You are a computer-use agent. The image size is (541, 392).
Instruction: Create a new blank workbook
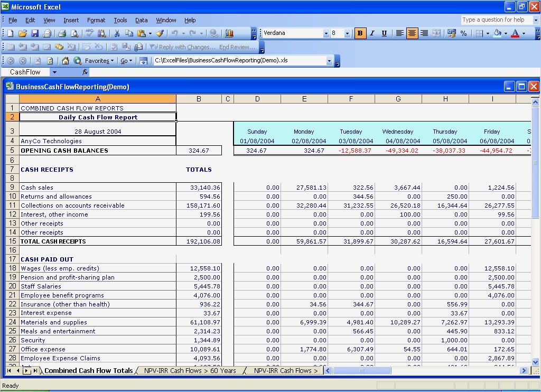(x=11, y=33)
